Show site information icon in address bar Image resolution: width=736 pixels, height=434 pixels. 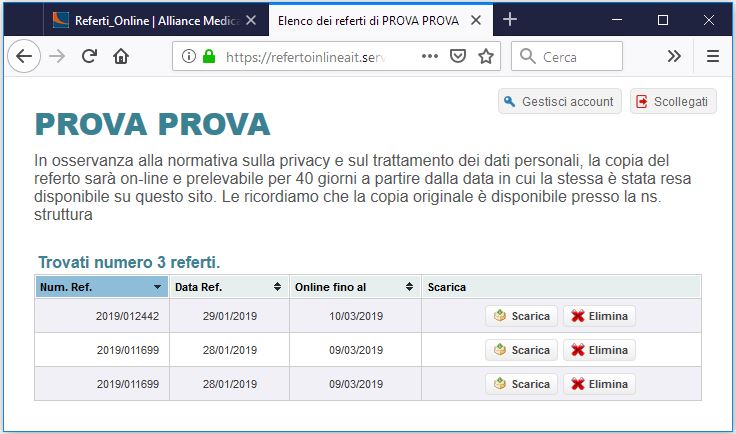[x=189, y=56]
